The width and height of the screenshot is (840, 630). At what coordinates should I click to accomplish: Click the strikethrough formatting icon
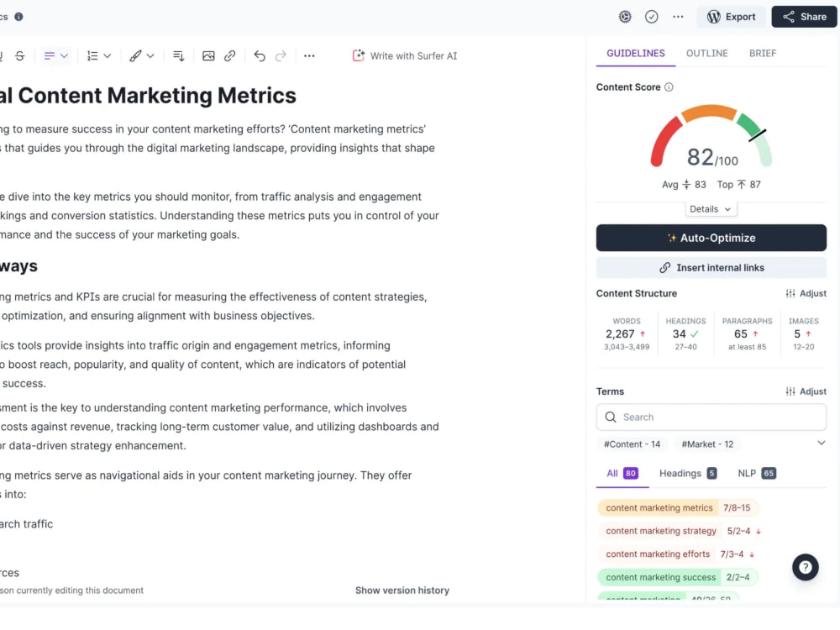point(20,55)
